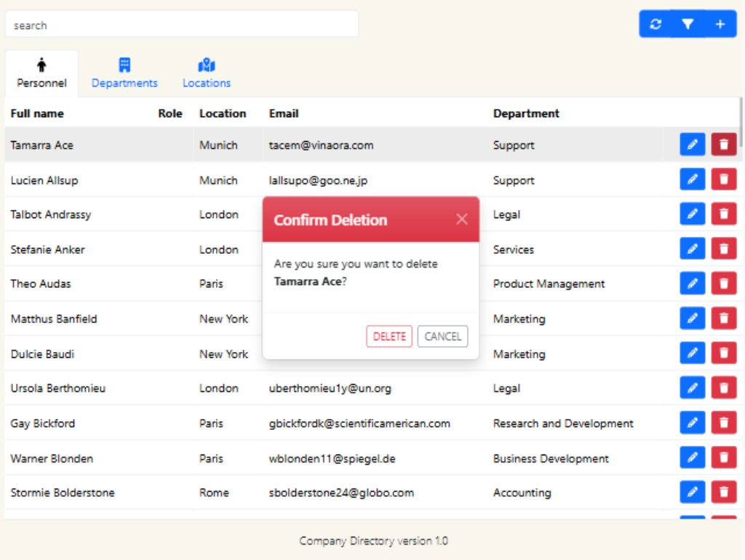The height and width of the screenshot is (560, 745).
Task: Delete Stefanie Anker using trash icon
Action: click(x=723, y=249)
